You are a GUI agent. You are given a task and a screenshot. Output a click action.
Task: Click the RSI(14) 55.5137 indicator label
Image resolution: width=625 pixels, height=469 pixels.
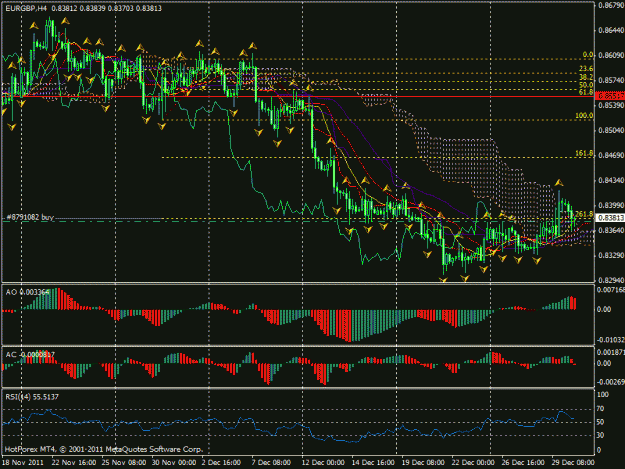(32, 396)
